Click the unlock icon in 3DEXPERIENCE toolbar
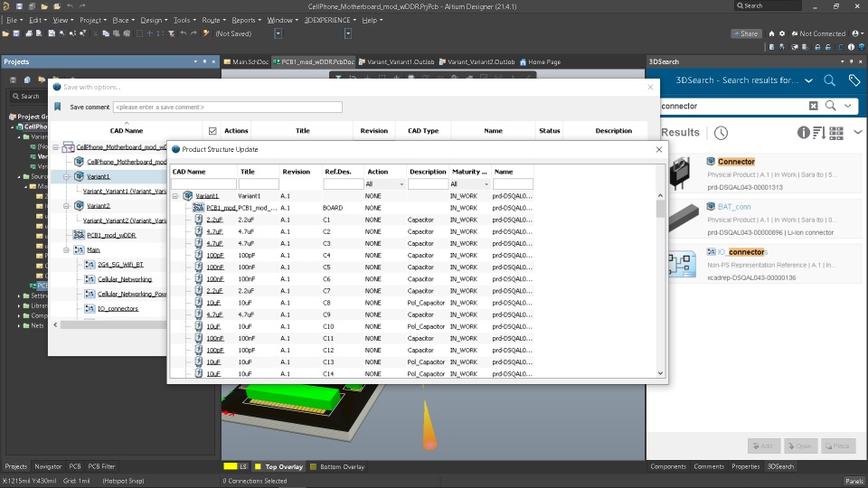 pyautogui.click(x=828, y=48)
